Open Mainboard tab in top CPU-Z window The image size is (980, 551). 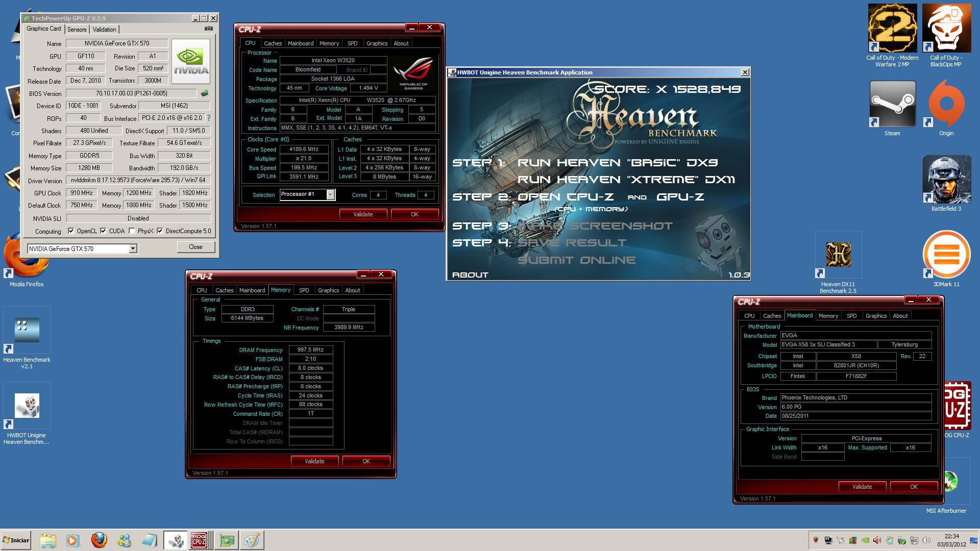pos(301,43)
